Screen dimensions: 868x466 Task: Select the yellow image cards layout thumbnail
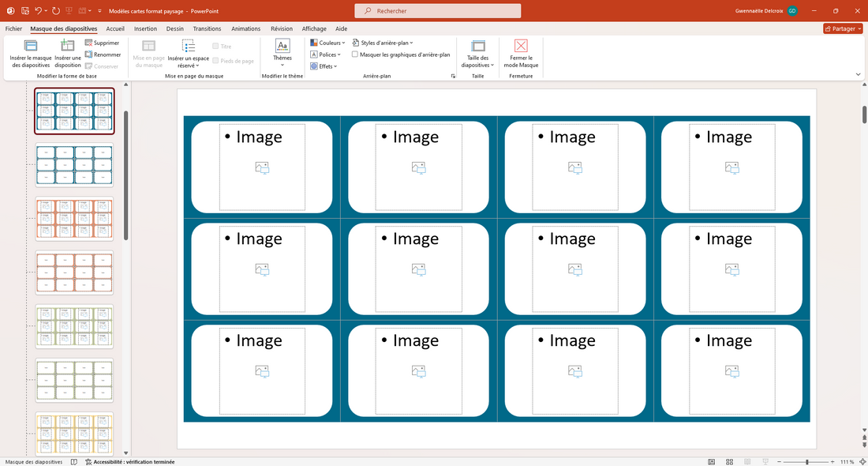(x=74, y=434)
